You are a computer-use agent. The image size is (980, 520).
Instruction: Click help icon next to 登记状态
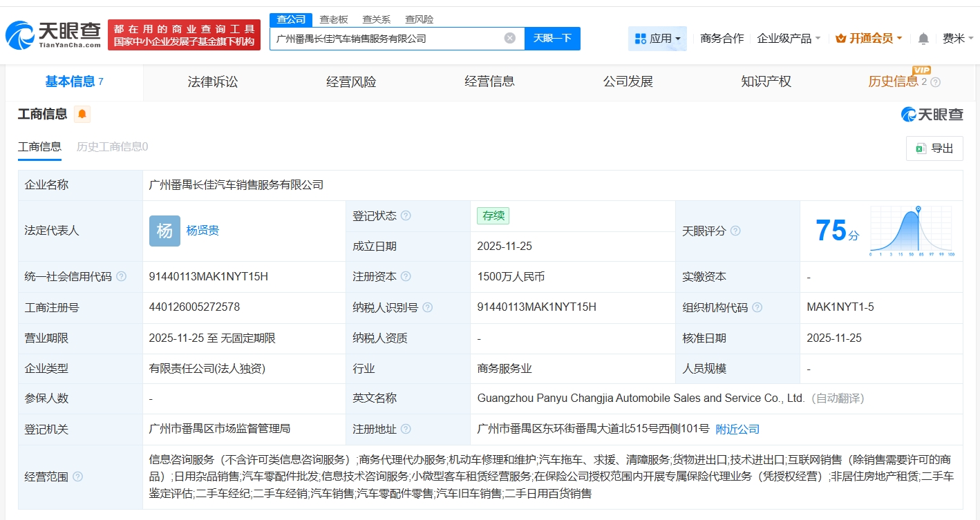click(406, 215)
